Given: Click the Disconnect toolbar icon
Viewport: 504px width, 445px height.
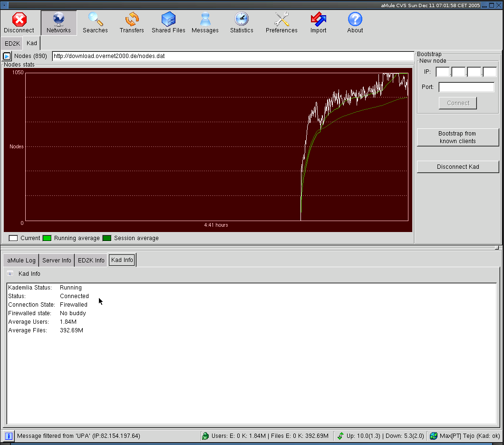Looking at the screenshot, I should coord(19,23).
